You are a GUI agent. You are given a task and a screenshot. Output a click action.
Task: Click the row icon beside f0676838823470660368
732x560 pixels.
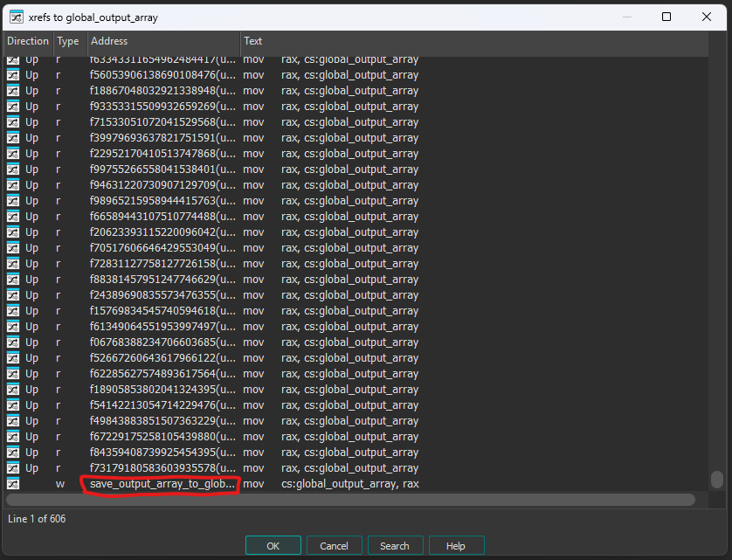pyautogui.click(x=13, y=342)
